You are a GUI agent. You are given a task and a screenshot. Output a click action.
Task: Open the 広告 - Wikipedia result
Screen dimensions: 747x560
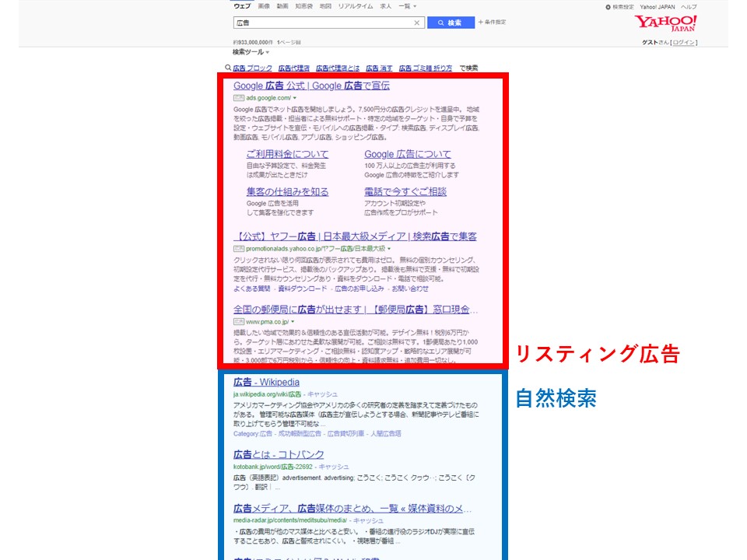click(266, 382)
